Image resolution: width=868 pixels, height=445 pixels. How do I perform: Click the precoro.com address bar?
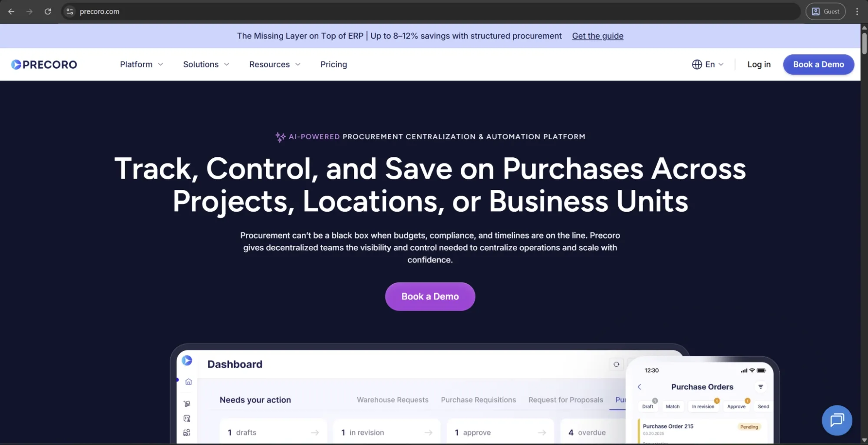430,12
